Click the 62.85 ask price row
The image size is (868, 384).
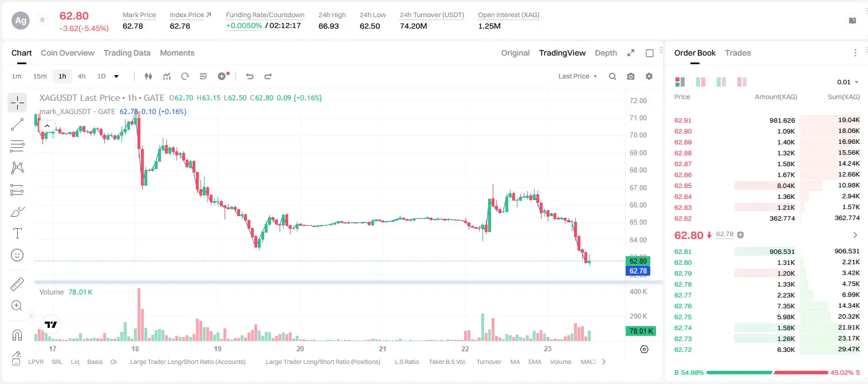click(x=767, y=186)
